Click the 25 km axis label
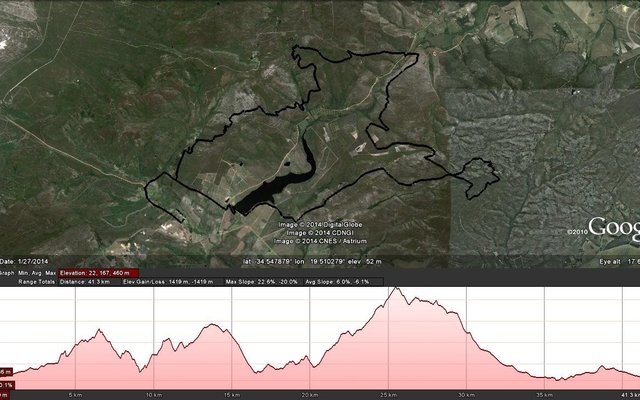Screen dimensions: 640x400 tap(388, 395)
